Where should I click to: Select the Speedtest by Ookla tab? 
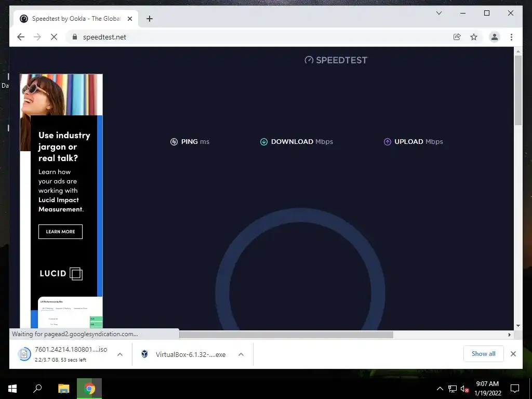[x=76, y=19]
